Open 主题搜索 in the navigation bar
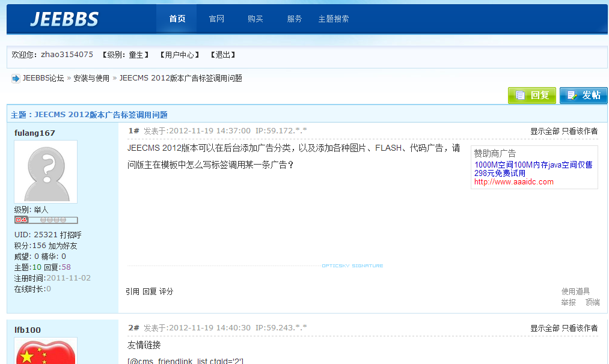The height and width of the screenshot is (364, 609). [334, 19]
